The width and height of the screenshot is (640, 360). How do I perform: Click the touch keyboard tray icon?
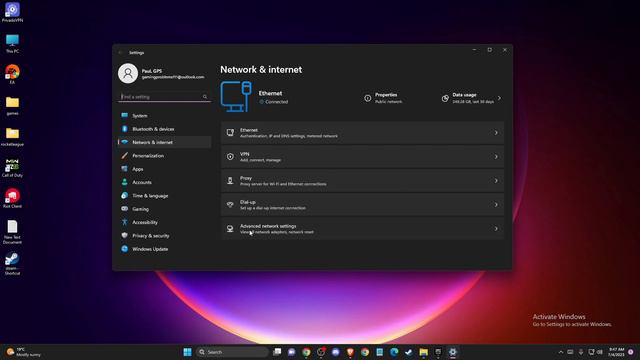tap(570, 352)
